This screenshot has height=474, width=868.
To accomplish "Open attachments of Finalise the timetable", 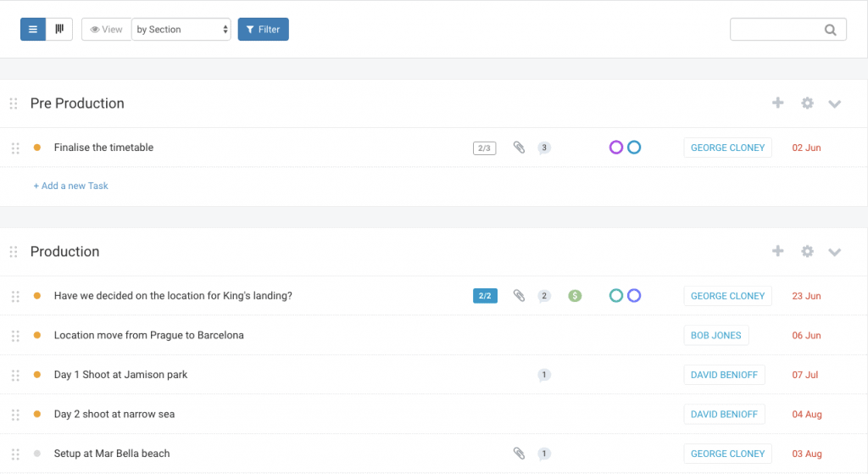I will (x=519, y=148).
